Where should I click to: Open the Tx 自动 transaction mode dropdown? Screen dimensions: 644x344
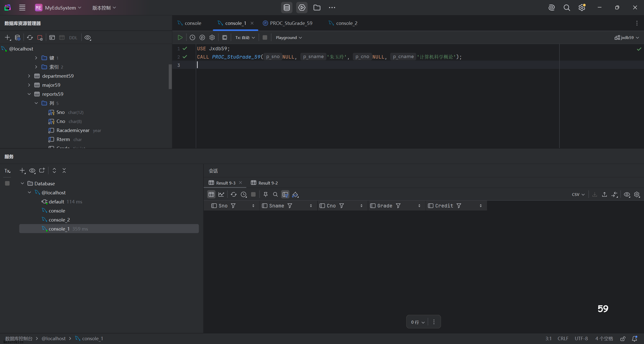(245, 37)
